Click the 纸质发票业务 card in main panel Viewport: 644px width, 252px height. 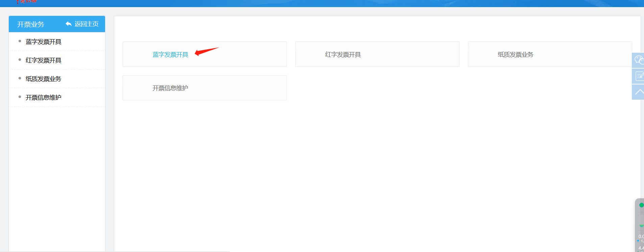[x=515, y=55]
